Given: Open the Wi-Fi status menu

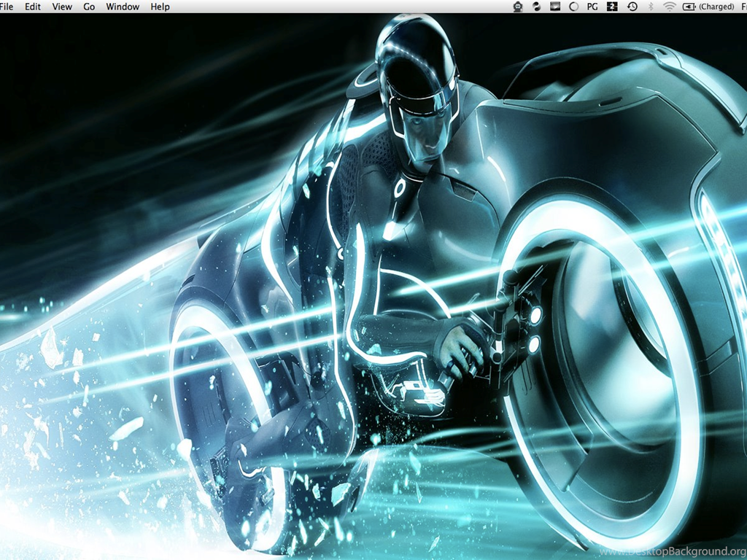Looking at the screenshot, I should (x=670, y=7).
